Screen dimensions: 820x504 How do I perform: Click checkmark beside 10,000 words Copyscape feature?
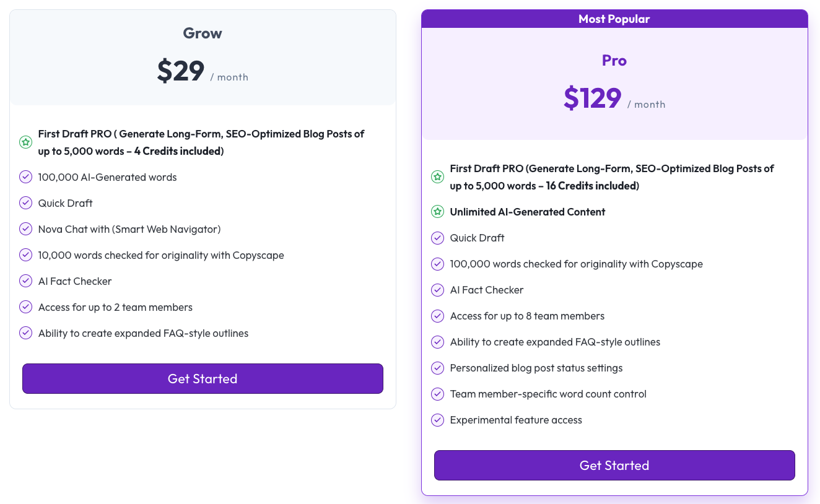pos(25,255)
